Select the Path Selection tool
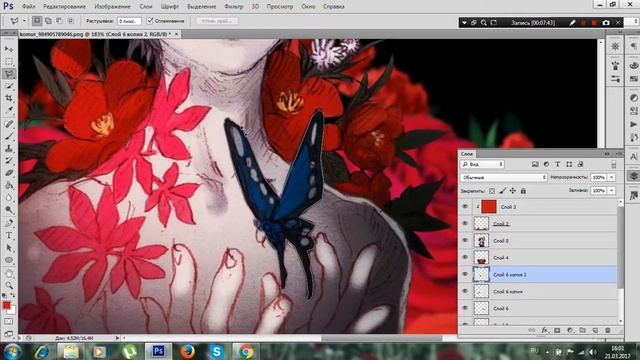The width and height of the screenshot is (640, 360). (x=9, y=248)
